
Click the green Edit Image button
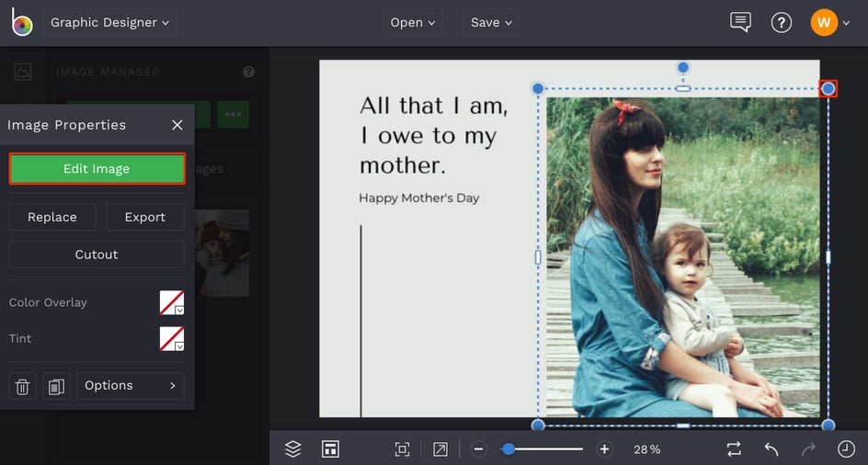coord(97,169)
